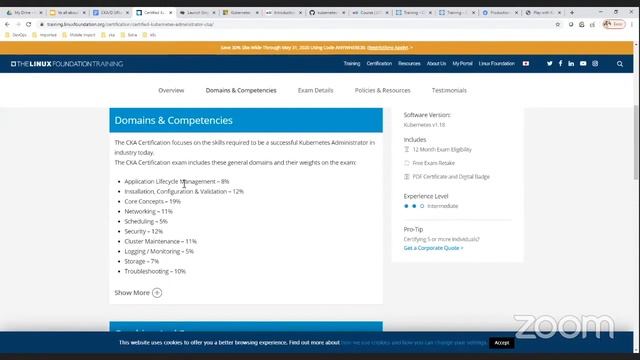Screen dimensions: 640x360
Task: Click 'Cluster Maintenance – 11%' list item
Action: point(160,242)
